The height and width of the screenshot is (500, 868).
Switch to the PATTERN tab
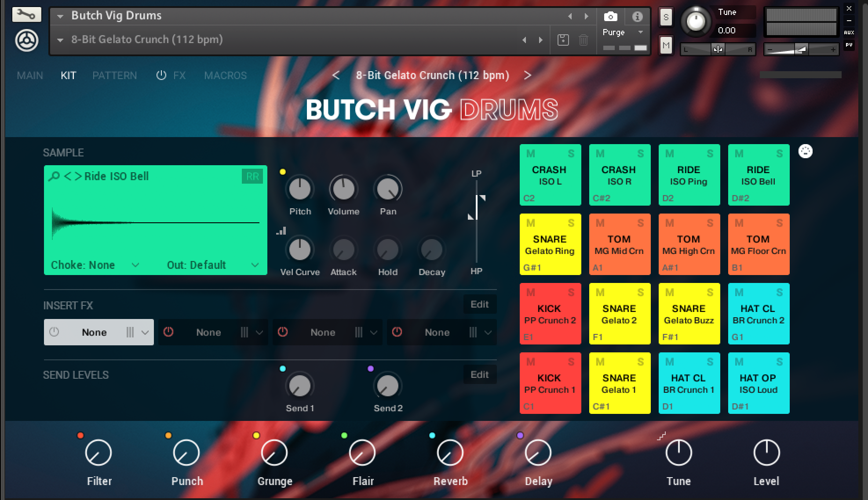[x=114, y=76]
